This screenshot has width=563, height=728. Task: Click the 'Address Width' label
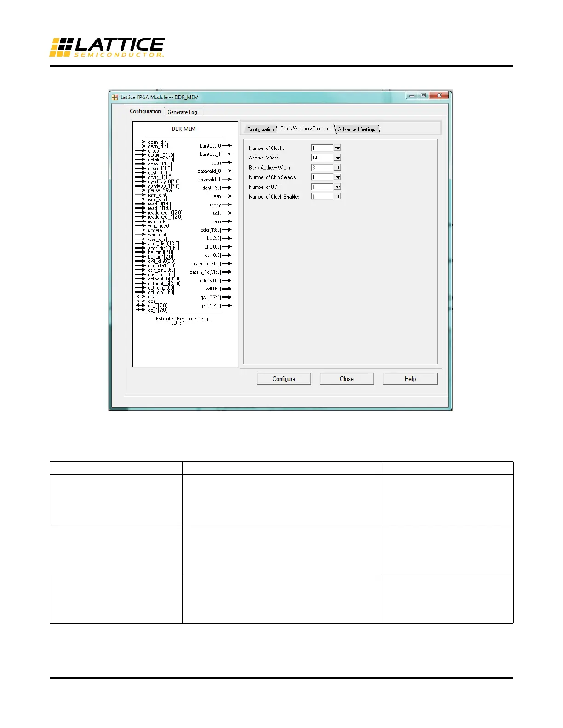point(264,158)
